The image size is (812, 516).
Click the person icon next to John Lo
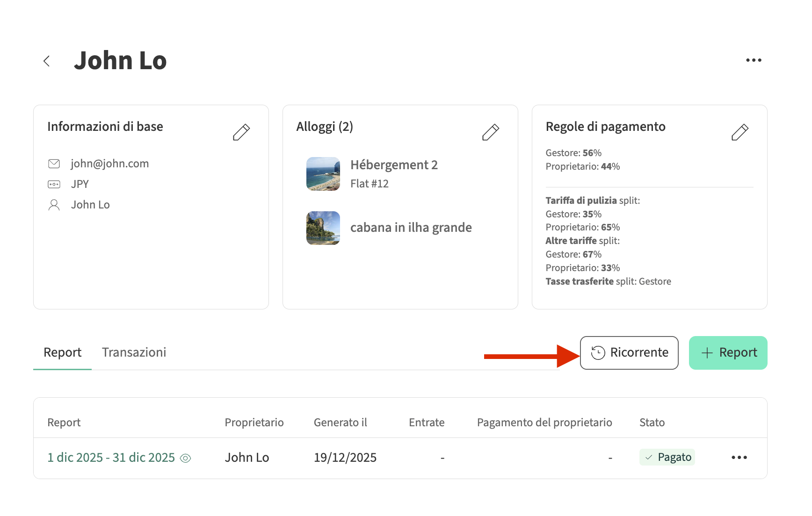[54, 205]
